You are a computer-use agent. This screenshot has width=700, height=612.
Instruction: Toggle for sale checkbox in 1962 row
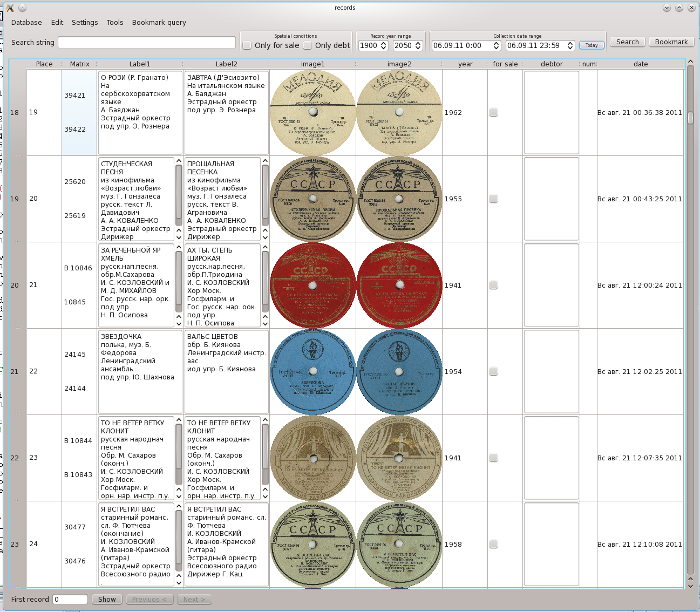click(x=493, y=112)
